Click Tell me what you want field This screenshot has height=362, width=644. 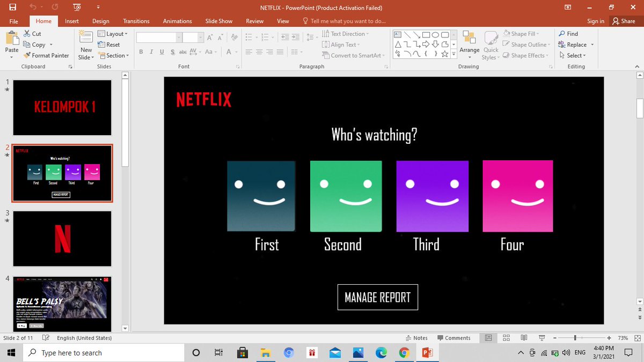(x=345, y=21)
